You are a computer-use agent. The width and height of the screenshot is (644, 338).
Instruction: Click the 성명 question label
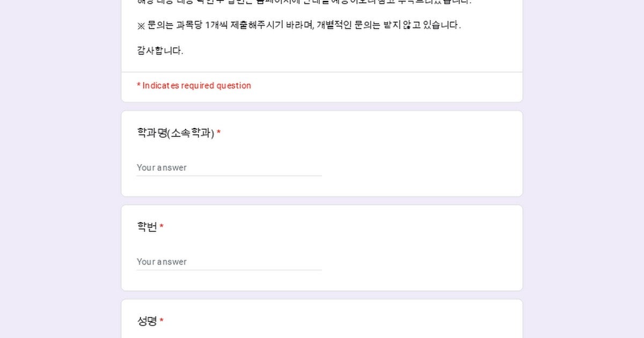(147, 321)
